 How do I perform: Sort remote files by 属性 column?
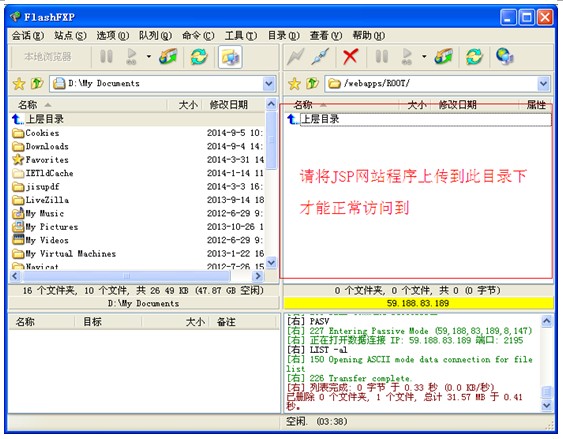click(x=536, y=105)
